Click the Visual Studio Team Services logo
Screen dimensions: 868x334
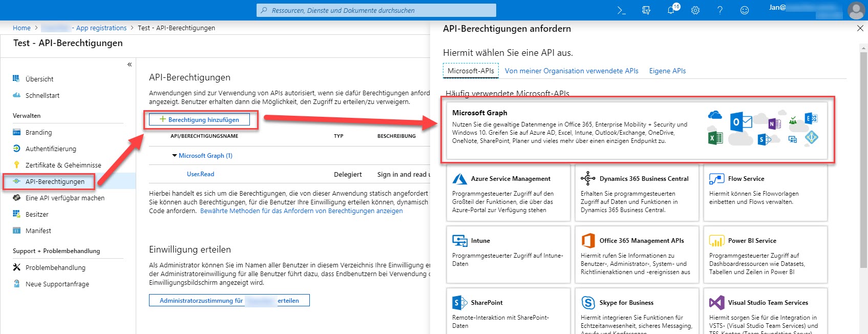click(x=716, y=303)
